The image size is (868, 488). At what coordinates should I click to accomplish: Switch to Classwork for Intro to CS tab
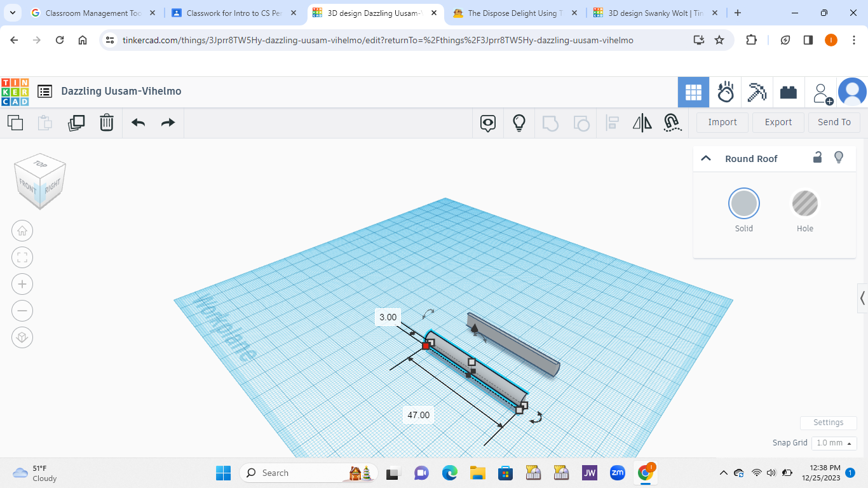pos(234,13)
